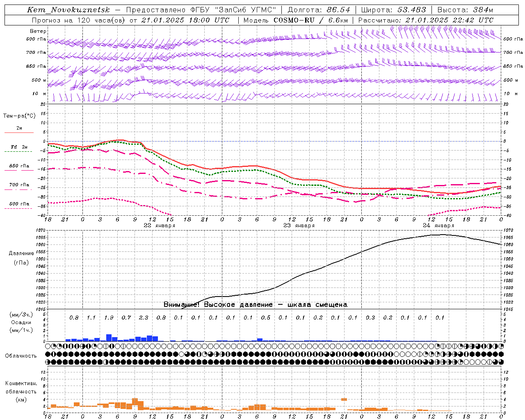Image resolution: width=525 pixels, height=420 pixels.
Task: Click the Высота 384м elevation value
Action: 465,10
